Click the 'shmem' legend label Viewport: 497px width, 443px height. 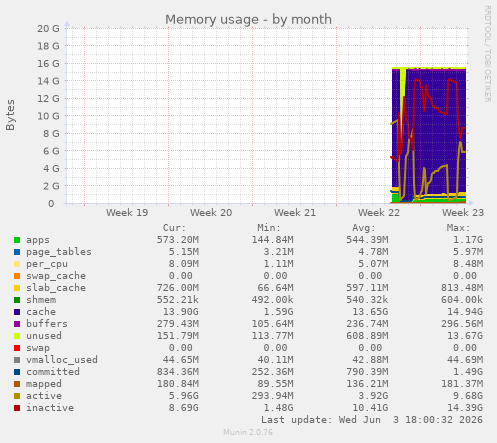click(x=41, y=300)
